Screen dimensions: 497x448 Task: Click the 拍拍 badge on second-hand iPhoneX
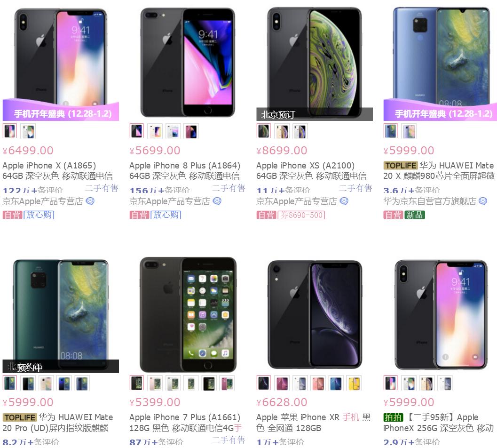[393, 417]
